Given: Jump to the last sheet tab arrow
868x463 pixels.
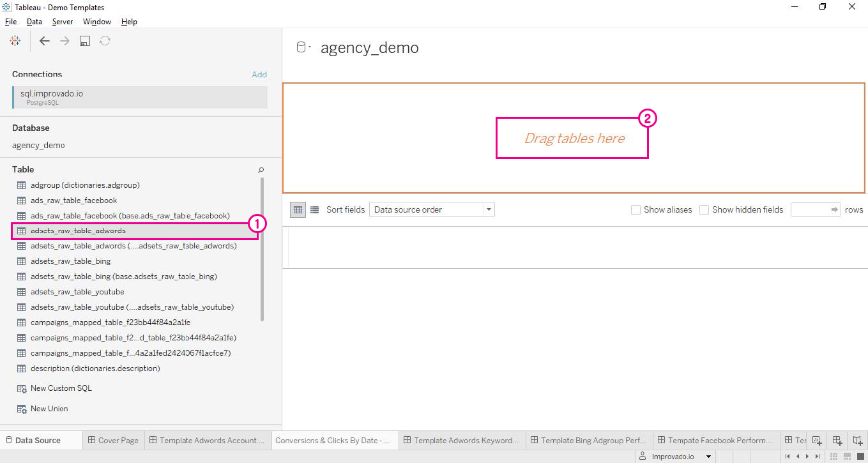Looking at the screenshot, I should [x=818, y=457].
